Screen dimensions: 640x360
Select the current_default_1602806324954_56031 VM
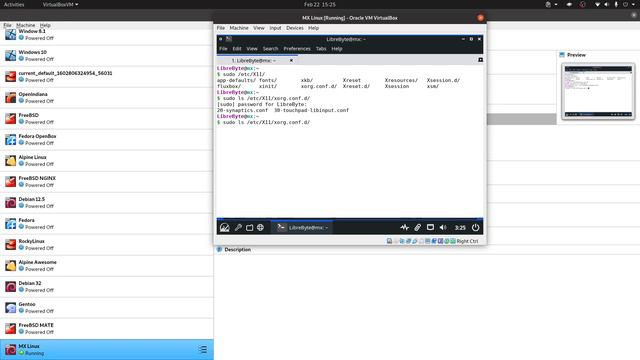pos(107,76)
